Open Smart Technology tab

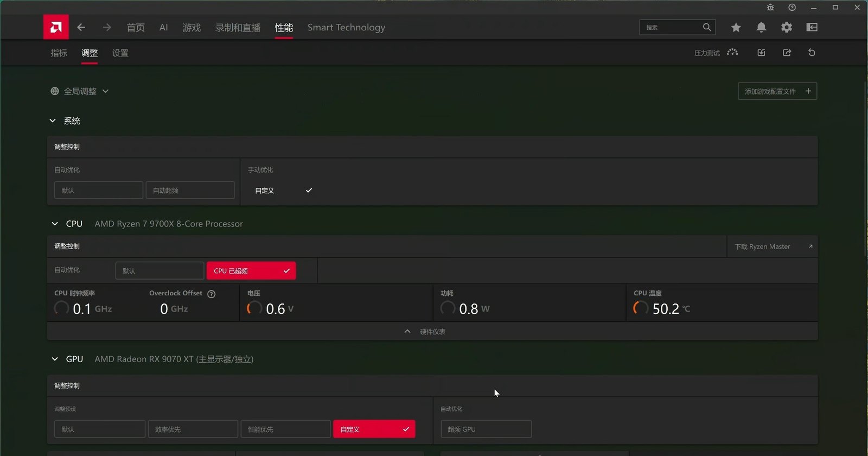coord(346,27)
